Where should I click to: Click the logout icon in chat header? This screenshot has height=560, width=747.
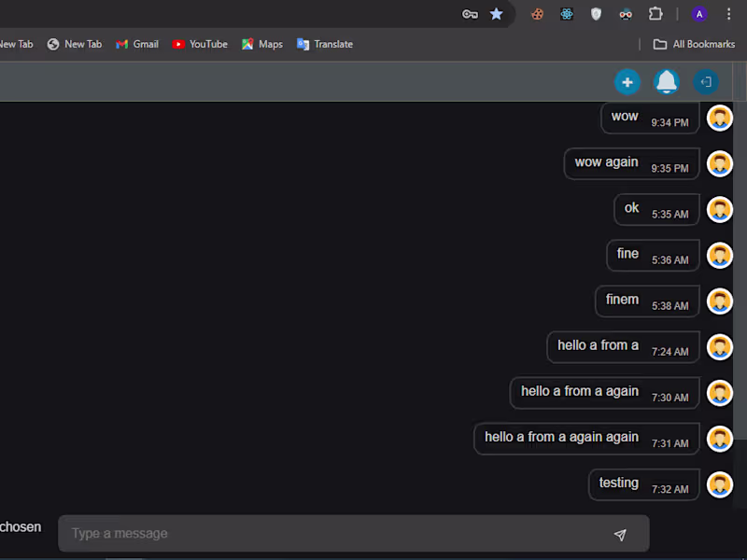tap(706, 82)
